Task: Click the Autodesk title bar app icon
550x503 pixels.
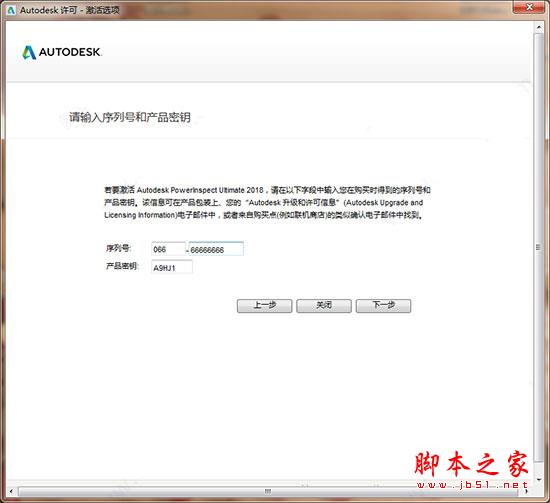Action: 11,10
